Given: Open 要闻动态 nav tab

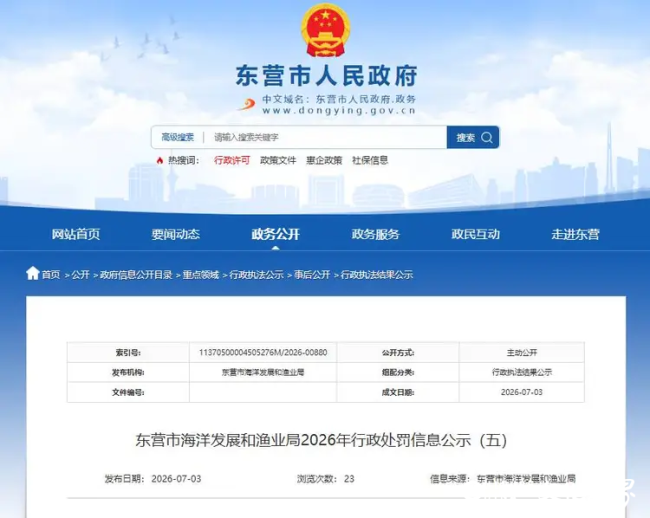Looking at the screenshot, I should click(176, 234).
